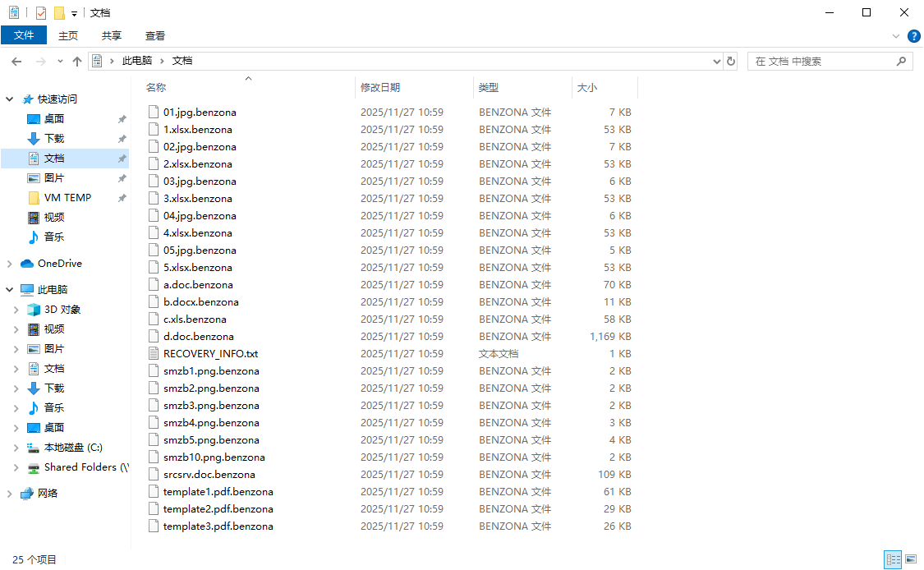Refresh the current folder view
This screenshot has width=924, height=570.
732,62
